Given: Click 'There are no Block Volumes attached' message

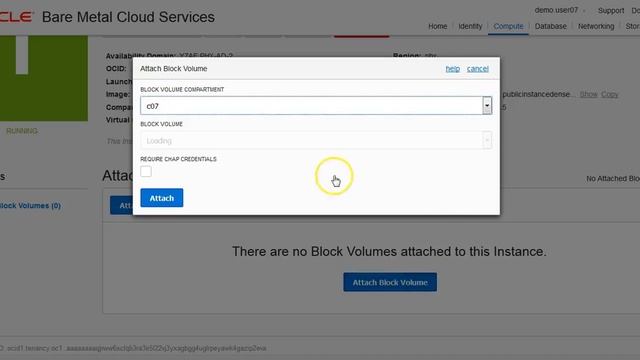Looking at the screenshot, I should (389, 251).
